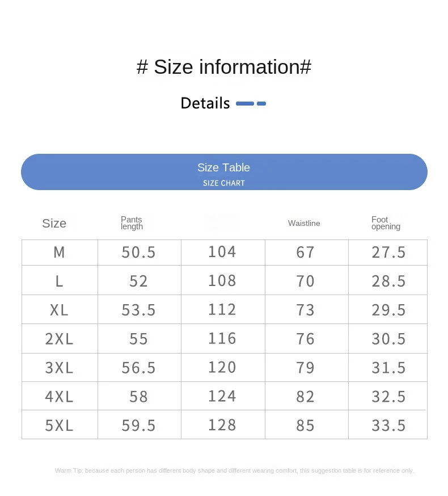Select the Foot opening column header
Screen dimensions: 448x496
tap(386, 223)
